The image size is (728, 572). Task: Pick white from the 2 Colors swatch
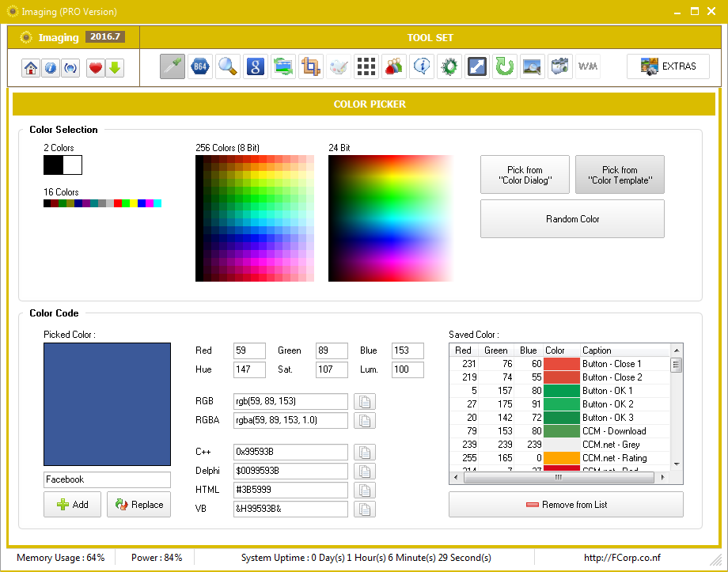[73, 165]
